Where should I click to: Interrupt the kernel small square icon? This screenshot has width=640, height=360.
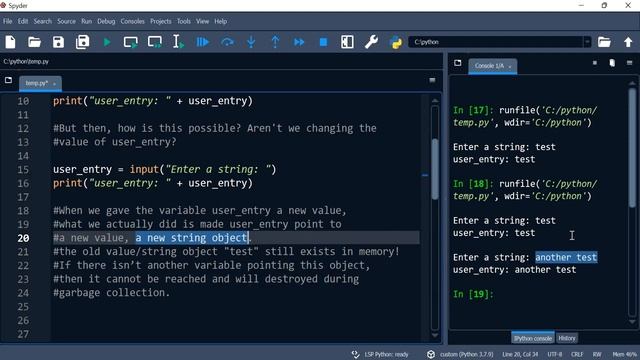[x=595, y=63]
